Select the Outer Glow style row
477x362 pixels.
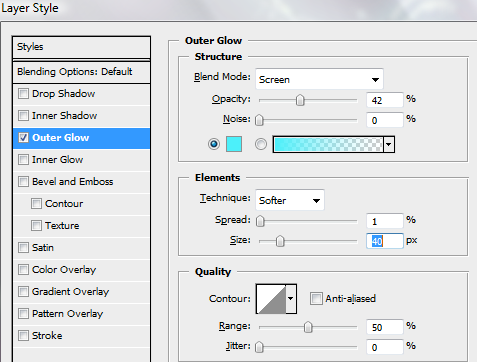(x=81, y=138)
